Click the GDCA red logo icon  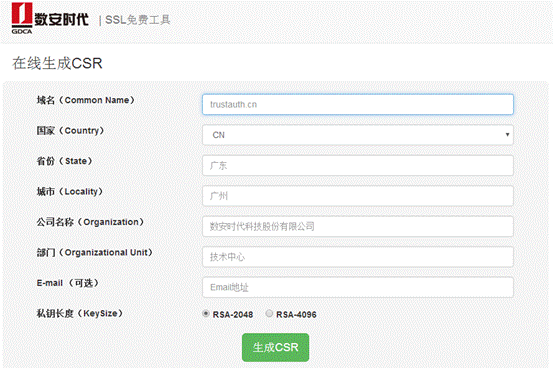[22, 18]
